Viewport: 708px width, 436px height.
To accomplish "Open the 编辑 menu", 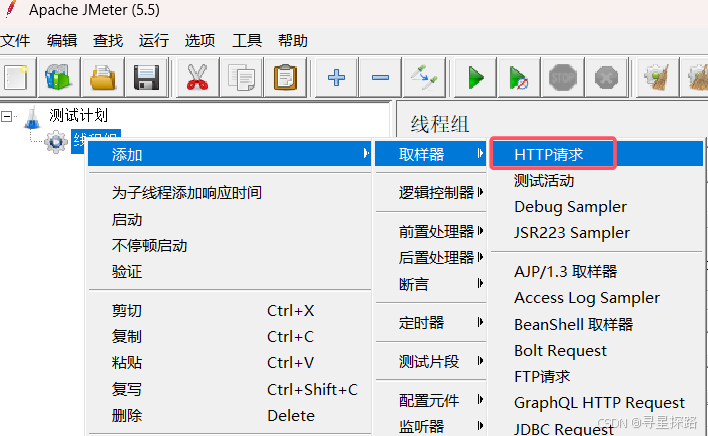I will click(x=62, y=41).
